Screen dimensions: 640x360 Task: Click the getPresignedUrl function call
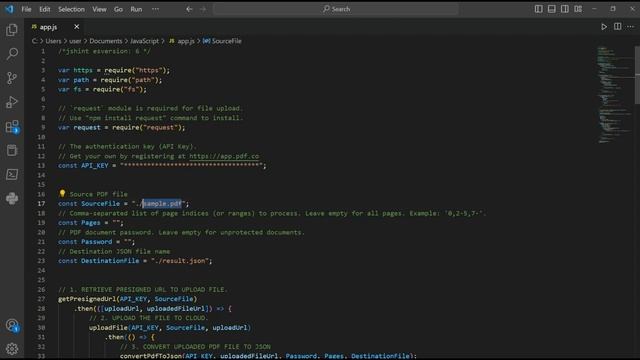point(87,299)
